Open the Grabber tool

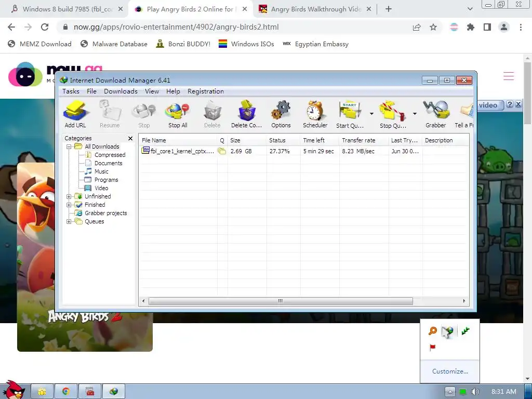[436, 114]
